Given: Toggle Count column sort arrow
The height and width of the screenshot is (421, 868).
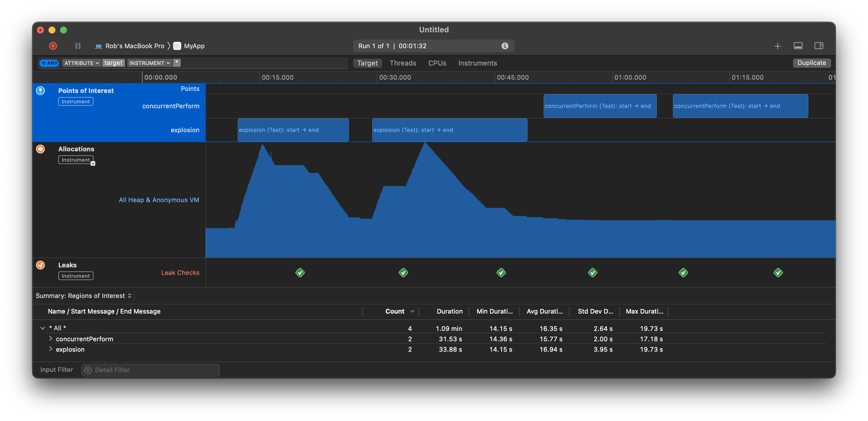Looking at the screenshot, I should [412, 312].
